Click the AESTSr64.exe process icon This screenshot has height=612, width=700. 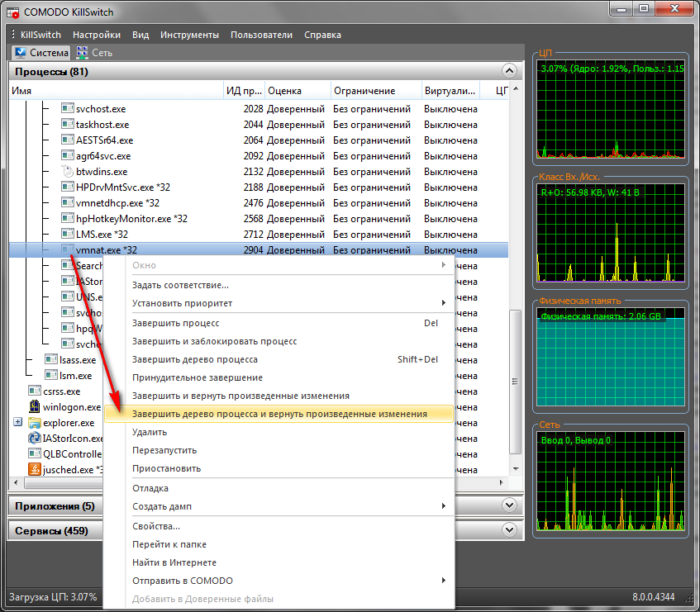pos(68,140)
